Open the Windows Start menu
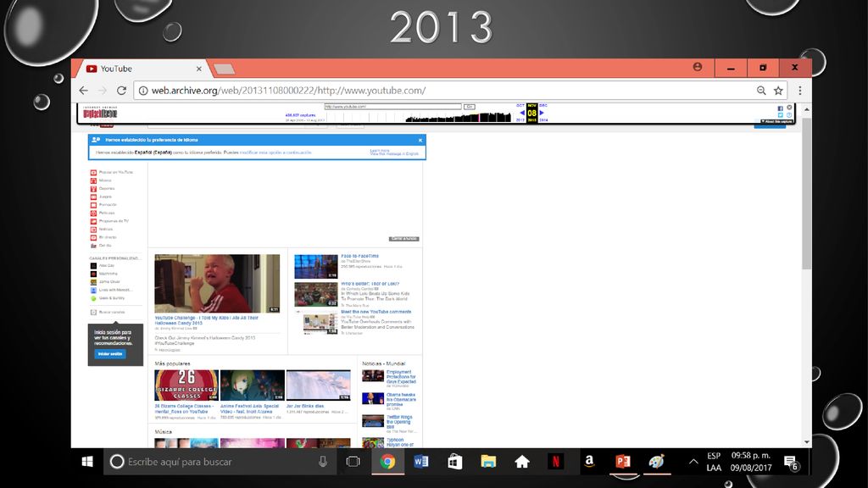This screenshot has height=488, width=868. click(x=87, y=462)
